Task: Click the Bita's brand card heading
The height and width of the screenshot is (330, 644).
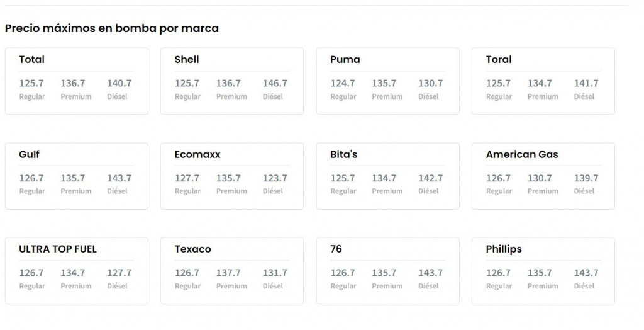Action: [x=343, y=154]
